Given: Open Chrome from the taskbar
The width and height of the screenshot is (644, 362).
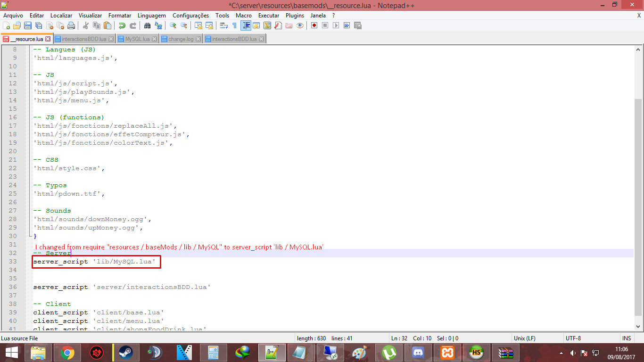Looking at the screenshot, I should coord(67,353).
